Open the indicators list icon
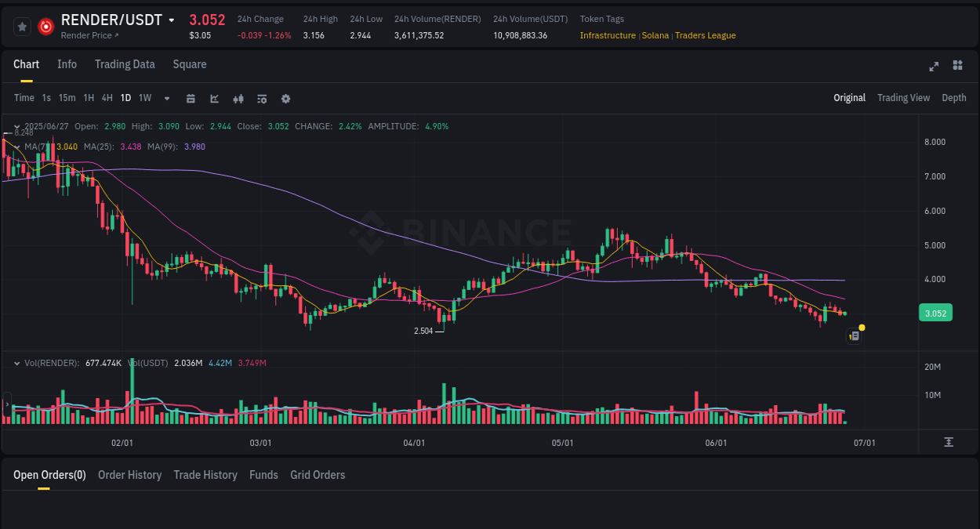Screen dimensions: 980x529 pyautogui.click(x=262, y=98)
